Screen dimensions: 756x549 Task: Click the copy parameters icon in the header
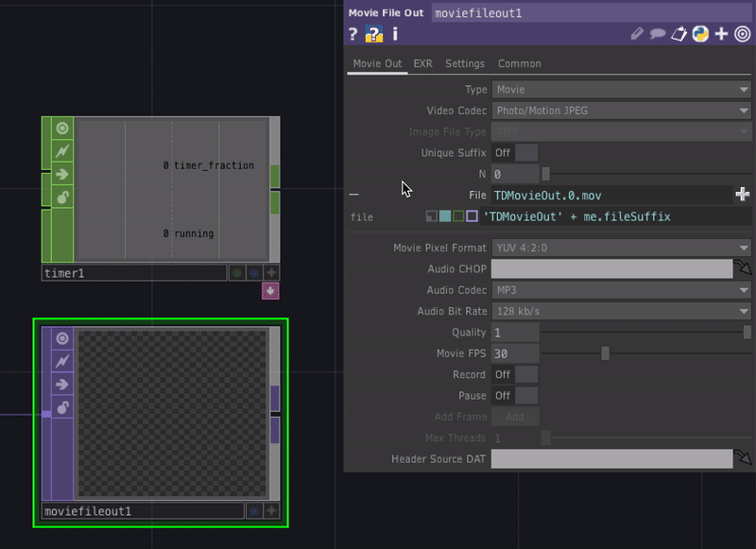(679, 34)
